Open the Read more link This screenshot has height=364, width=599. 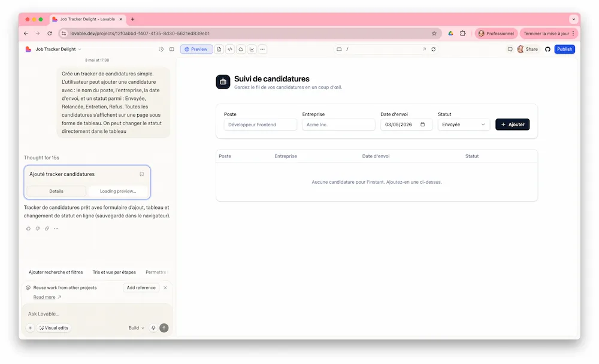[x=44, y=297]
